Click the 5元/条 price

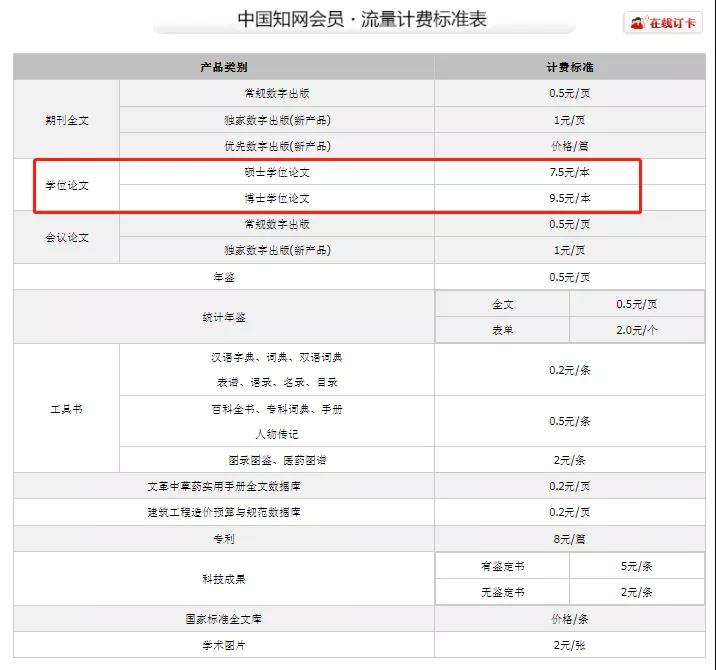pos(637,566)
